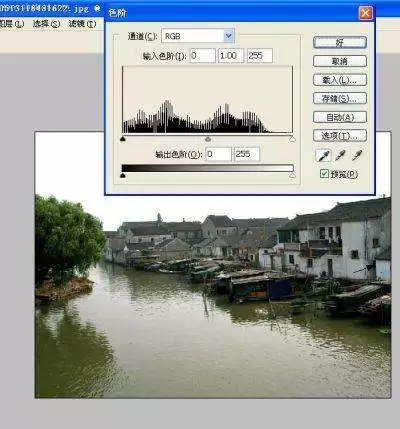Select the gray point eyedropper

pyautogui.click(x=340, y=155)
